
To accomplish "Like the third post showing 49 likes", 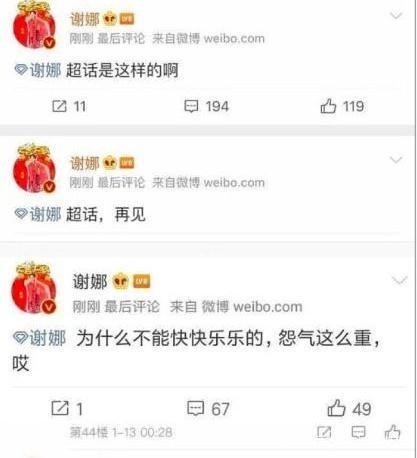I will pyautogui.click(x=349, y=408).
